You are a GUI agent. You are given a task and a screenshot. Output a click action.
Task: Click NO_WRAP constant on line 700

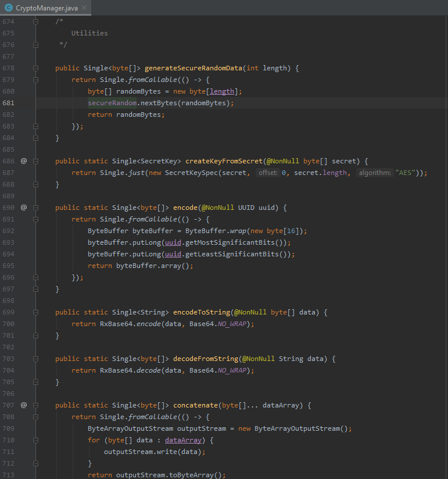(x=232, y=324)
